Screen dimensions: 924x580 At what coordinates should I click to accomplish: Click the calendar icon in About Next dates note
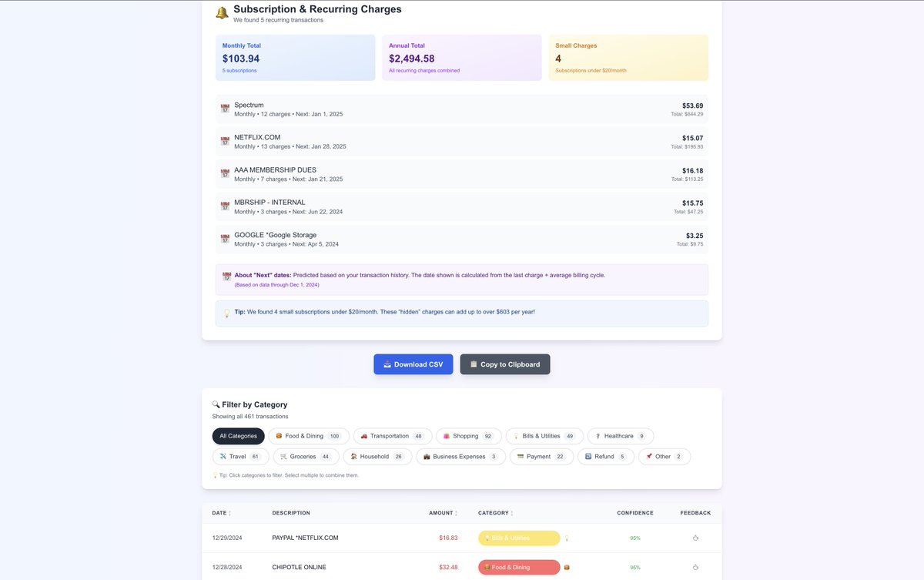(x=227, y=276)
